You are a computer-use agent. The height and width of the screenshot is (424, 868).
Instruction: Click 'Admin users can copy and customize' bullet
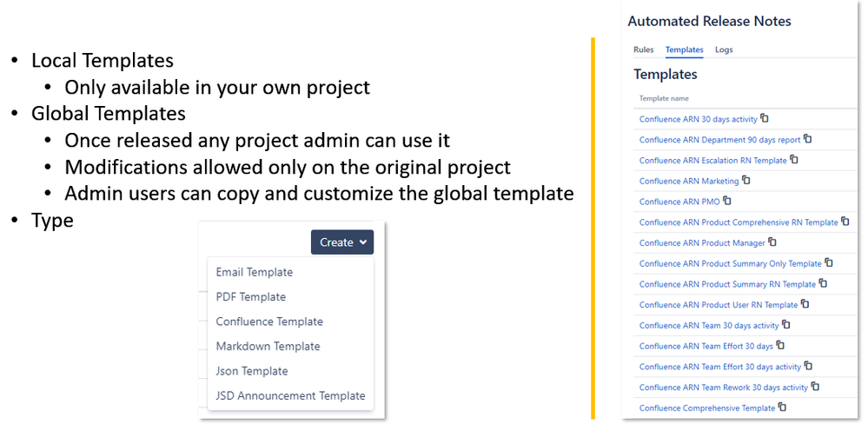point(319,193)
